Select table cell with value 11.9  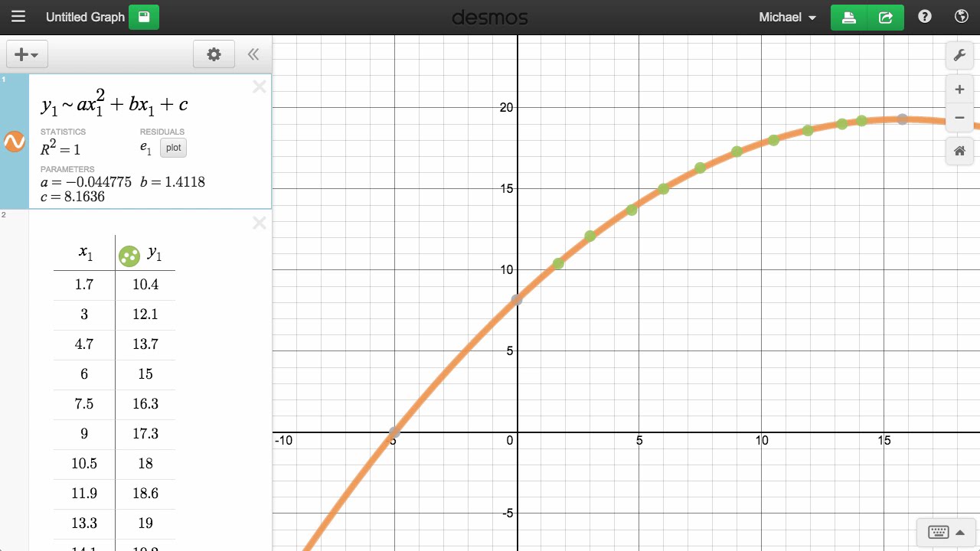coord(84,494)
